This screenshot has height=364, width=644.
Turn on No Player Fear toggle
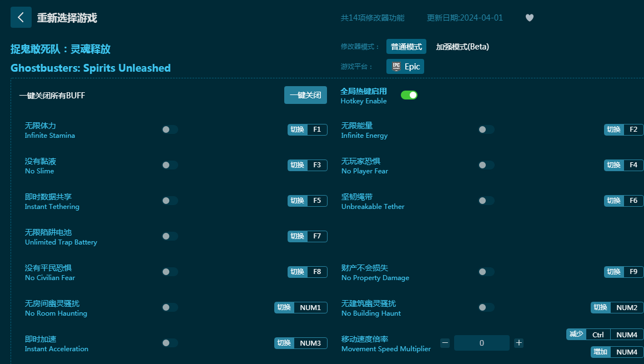tap(486, 165)
